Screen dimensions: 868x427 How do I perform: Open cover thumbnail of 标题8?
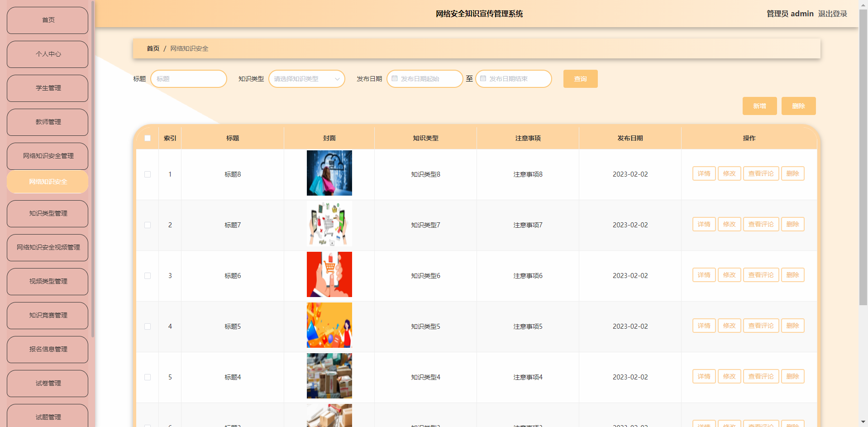coord(329,173)
